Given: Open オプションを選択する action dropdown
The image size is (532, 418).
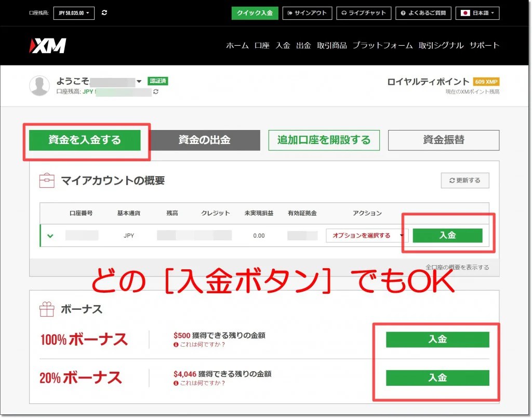Looking at the screenshot, I should pos(366,236).
